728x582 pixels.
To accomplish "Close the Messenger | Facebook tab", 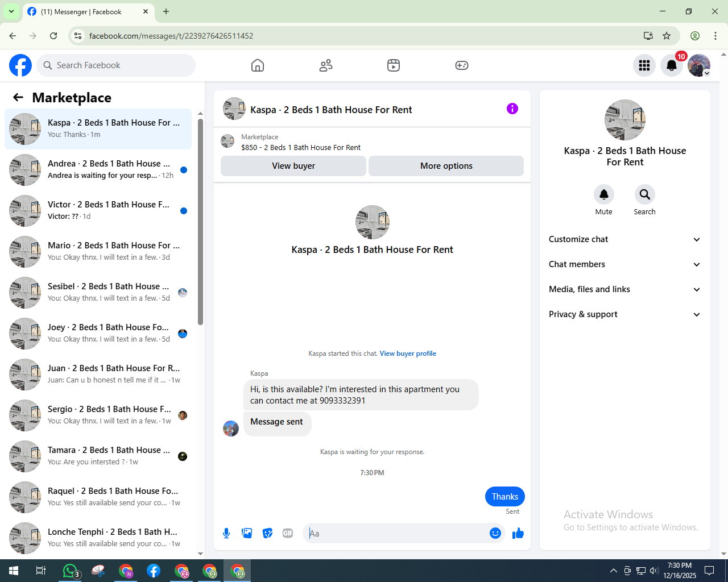I will (x=146, y=11).
